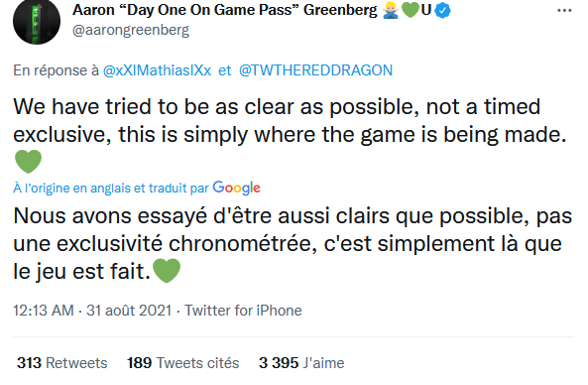Open the @TWTHEREDDRAGON mention link

click(x=315, y=70)
